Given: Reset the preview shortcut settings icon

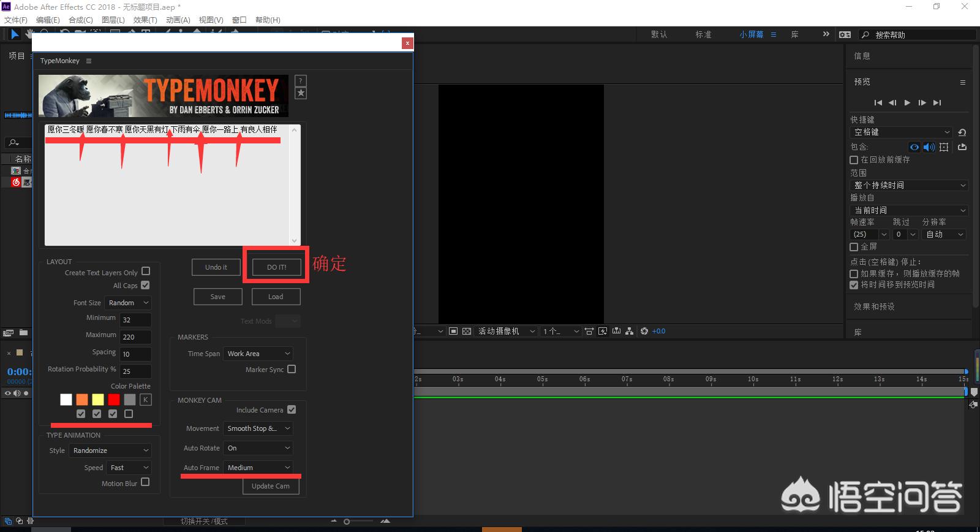Looking at the screenshot, I should point(962,132).
